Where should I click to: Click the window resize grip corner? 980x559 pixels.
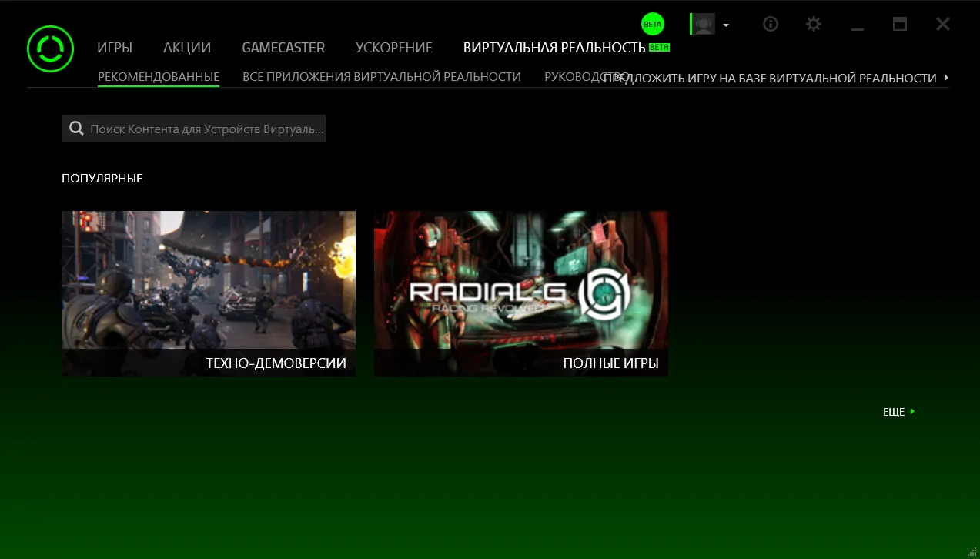click(x=972, y=551)
